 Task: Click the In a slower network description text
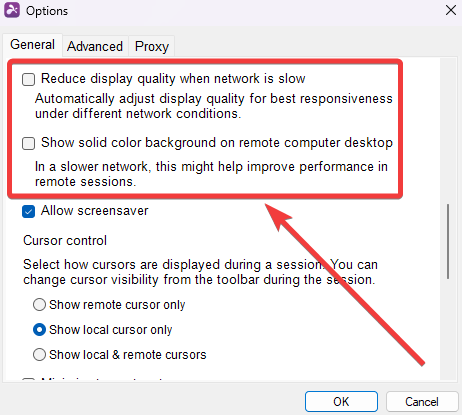coord(211,174)
